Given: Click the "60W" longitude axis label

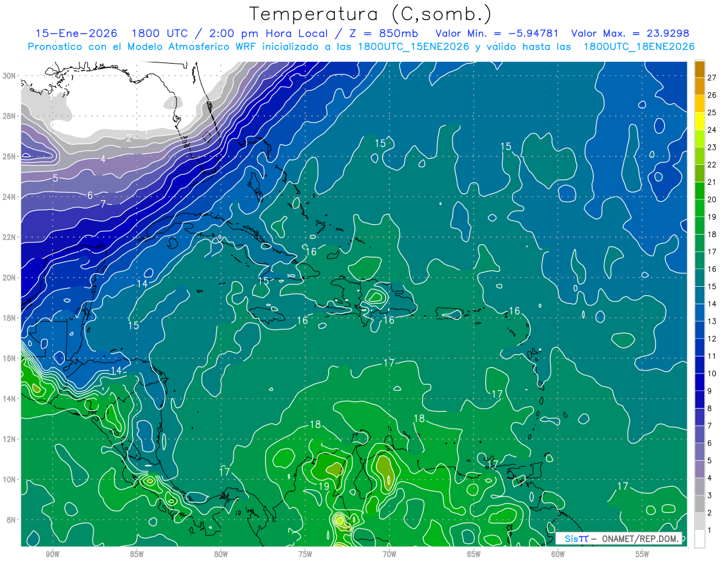Looking at the screenshot, I should (x=558, y=554).
